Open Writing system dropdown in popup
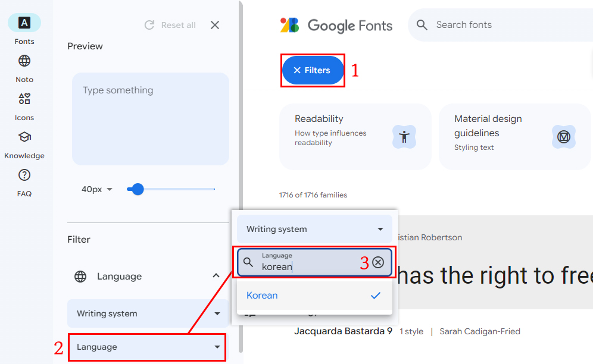The width and height of the screenshot is (593, 364). [314, 229]
